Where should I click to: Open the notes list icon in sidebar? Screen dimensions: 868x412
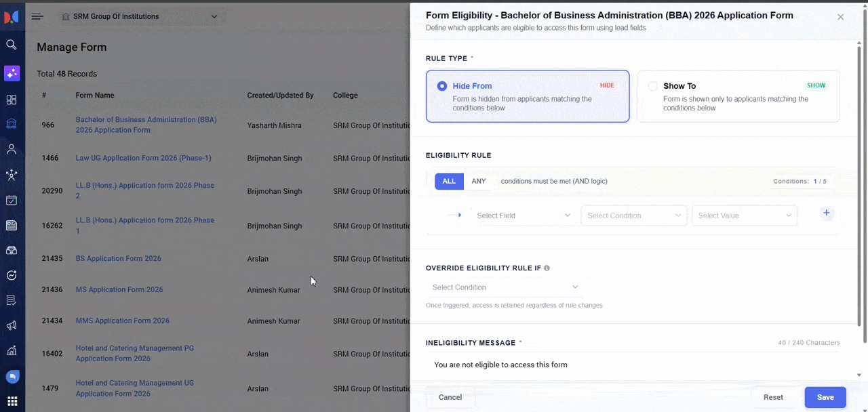(12, 300)
